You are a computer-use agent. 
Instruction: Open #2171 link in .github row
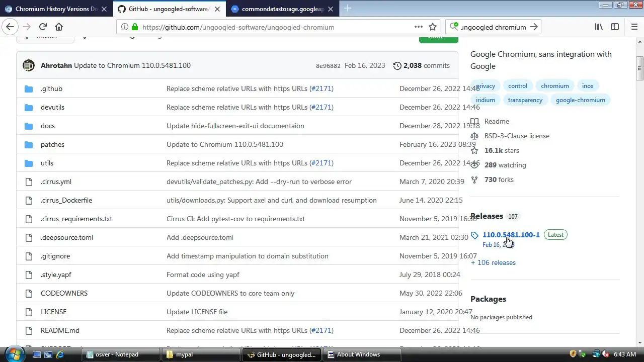321,89
